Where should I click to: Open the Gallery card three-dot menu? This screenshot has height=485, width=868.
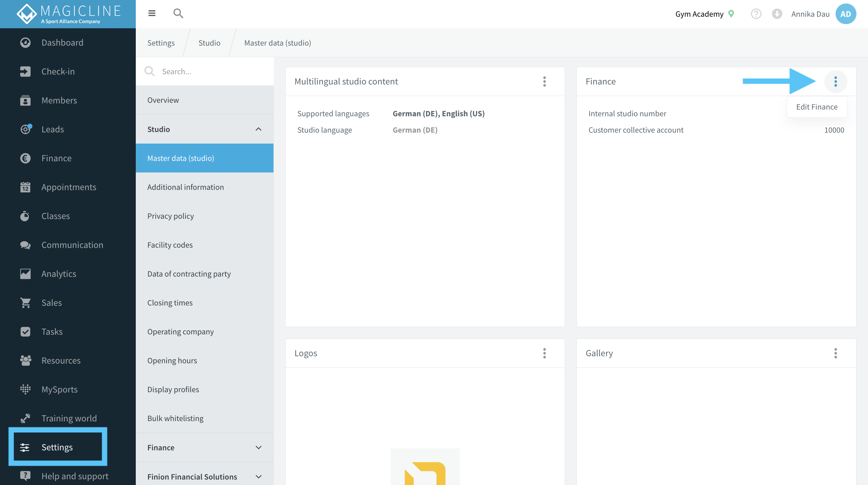click(836, 353)
